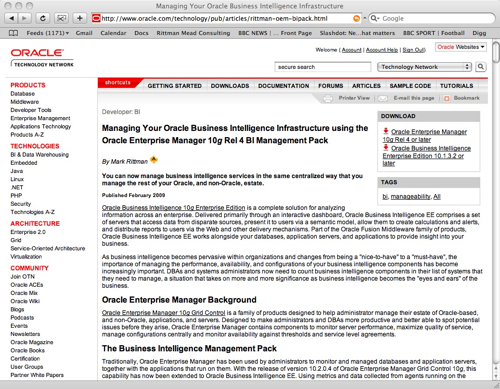Viewport: 500px width, 389px height.
Task: Open the Oracle Websites dropdown
Action: click(x=461, y=47)
